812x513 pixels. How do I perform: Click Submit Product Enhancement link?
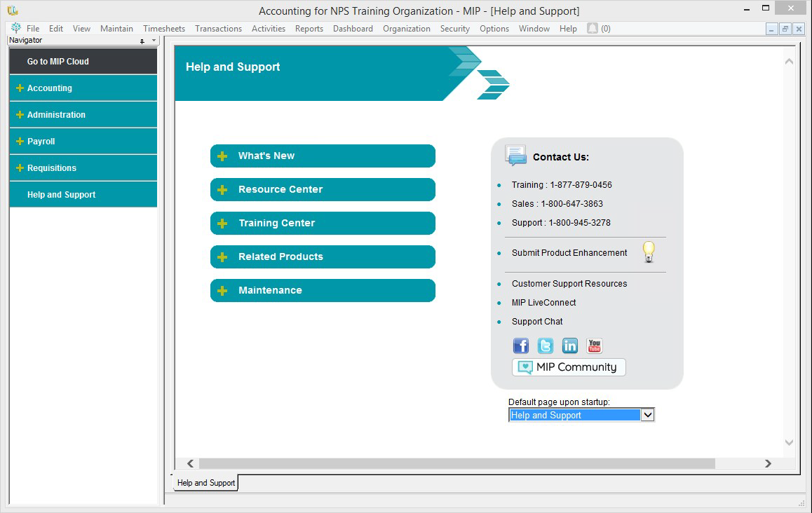569,252
